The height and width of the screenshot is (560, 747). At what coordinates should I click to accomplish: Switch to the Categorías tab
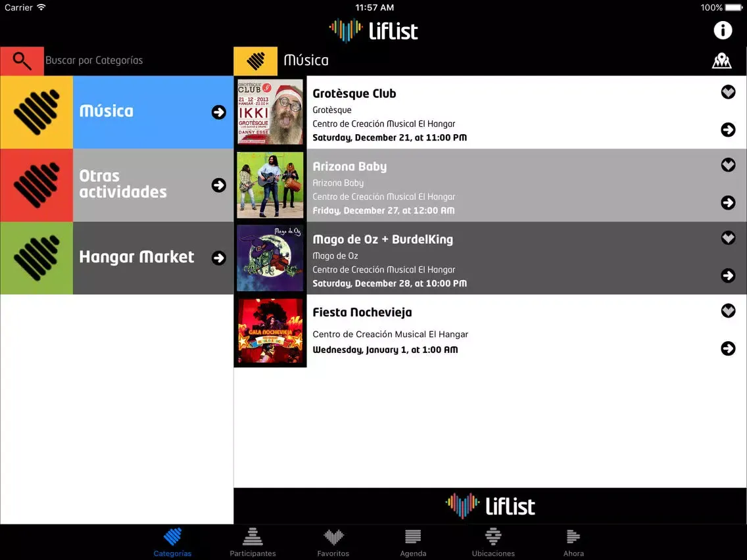172,542
